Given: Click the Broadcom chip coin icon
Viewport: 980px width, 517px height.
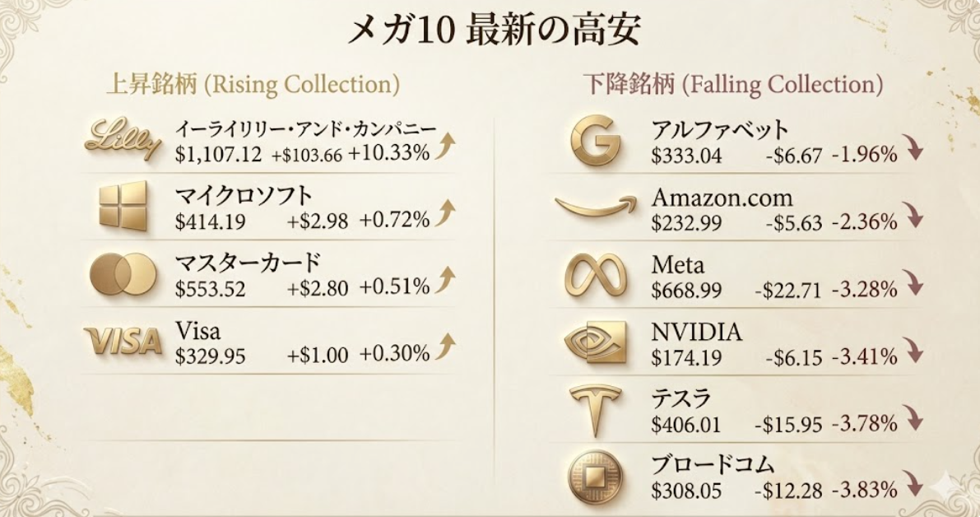Looking at the screenshot, I should tap(595, 477).
